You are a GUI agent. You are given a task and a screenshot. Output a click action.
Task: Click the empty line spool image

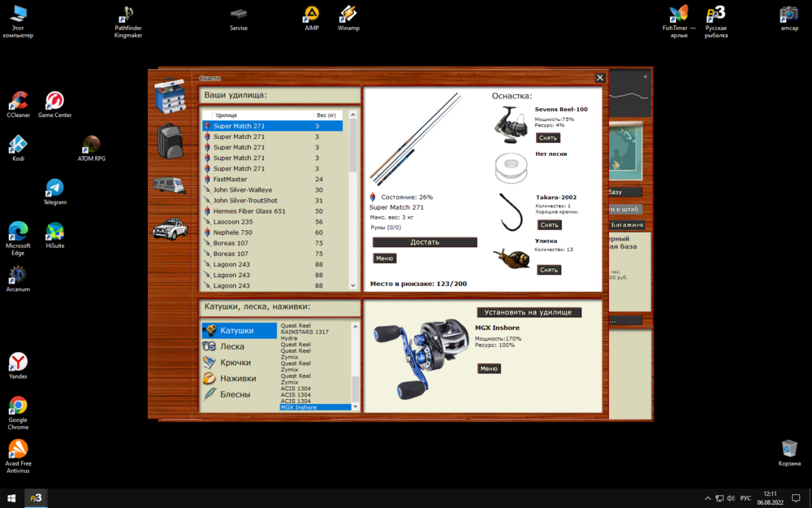[512, 168]
